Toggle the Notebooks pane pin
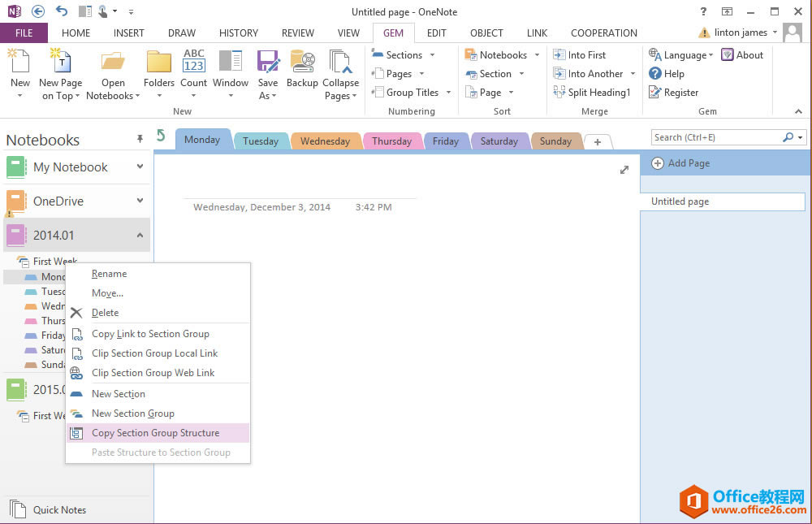 (140, 140)
